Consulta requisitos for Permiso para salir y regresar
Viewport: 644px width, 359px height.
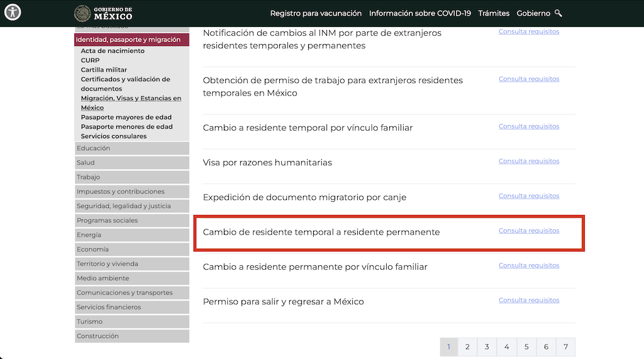tap(529, 300)
